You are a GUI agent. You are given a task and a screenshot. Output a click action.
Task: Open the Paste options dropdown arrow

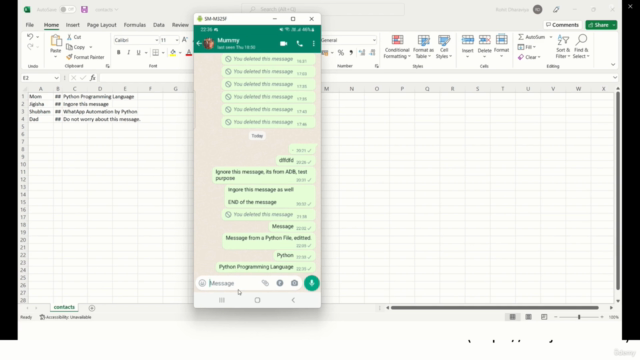56,57
